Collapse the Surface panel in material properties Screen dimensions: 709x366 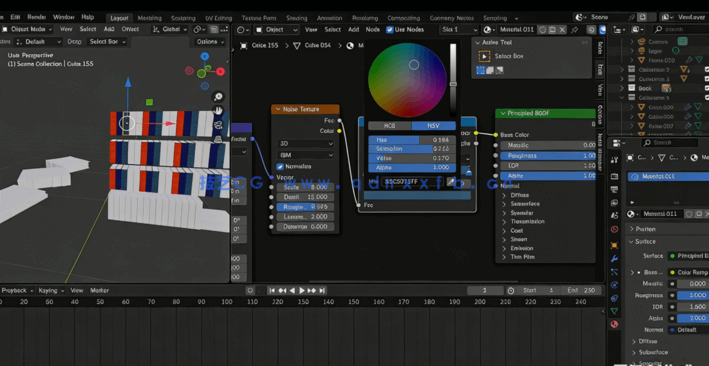pyautogui.click(x=631, y=242)
